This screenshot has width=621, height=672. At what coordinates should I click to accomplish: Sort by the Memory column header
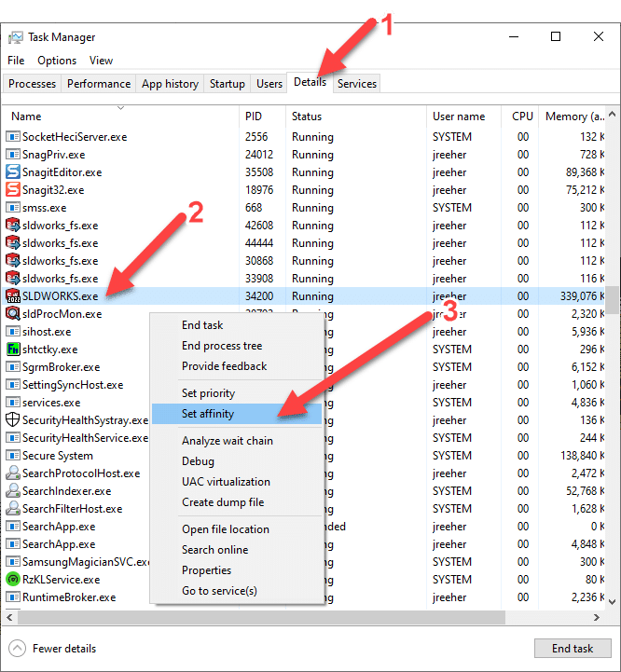[x=573, y=116]
